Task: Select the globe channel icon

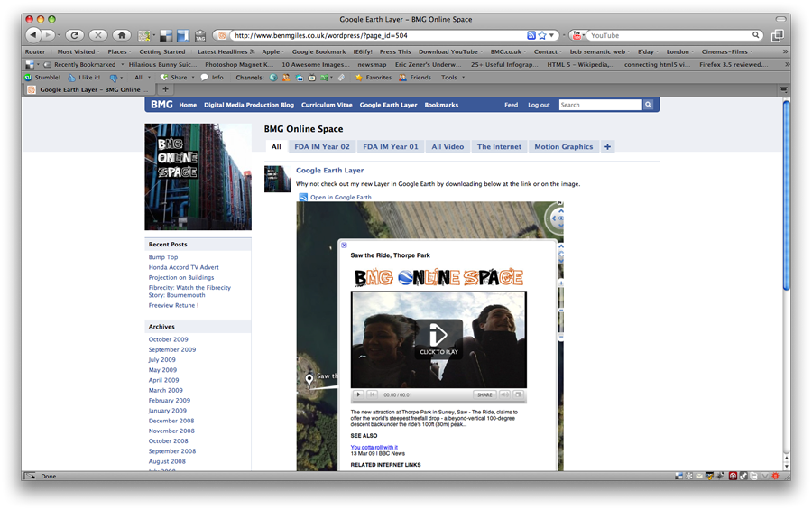Action: pos(273,78)
